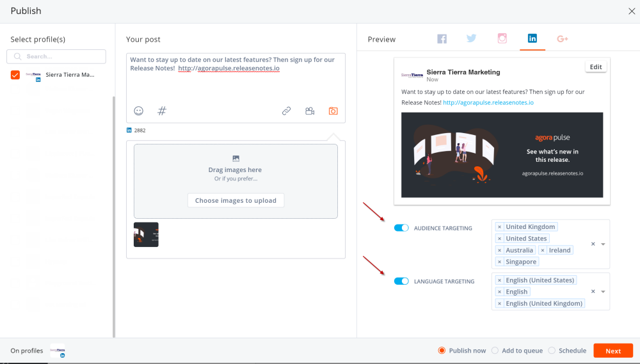Remove Ireland from audience targeting
Image resolution: width=640 pixels, height=364 pixels.
tap(543, 250)
